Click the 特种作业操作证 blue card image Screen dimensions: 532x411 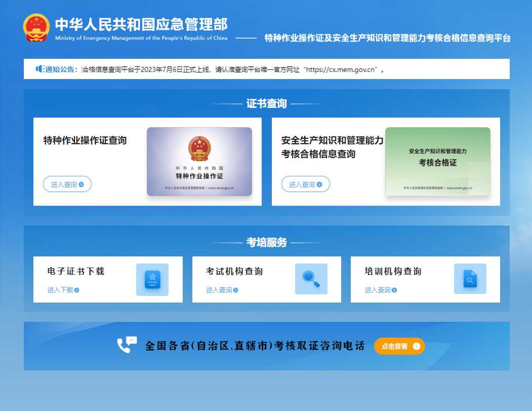coord(199,162)
